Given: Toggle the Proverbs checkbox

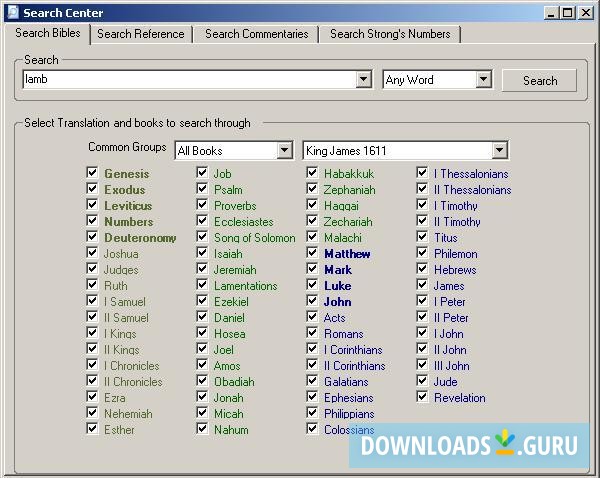Looking at the screenshot, I should tap(202, 205).
